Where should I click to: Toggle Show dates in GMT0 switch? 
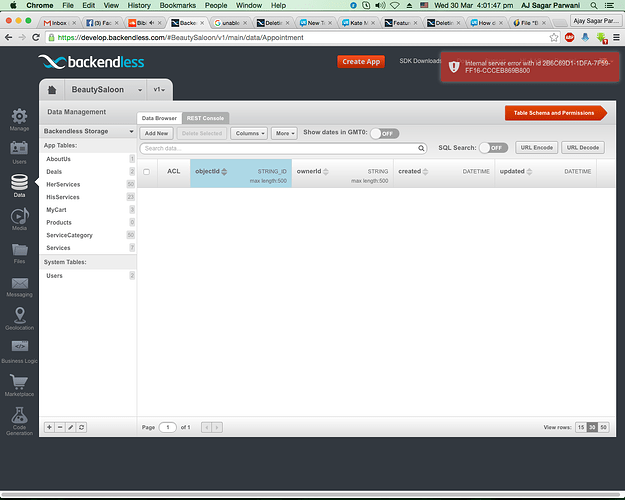tap(384, 133)
